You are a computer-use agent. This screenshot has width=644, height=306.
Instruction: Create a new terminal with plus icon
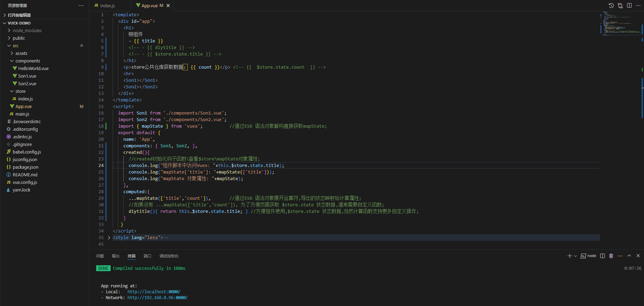click(570, 256)
